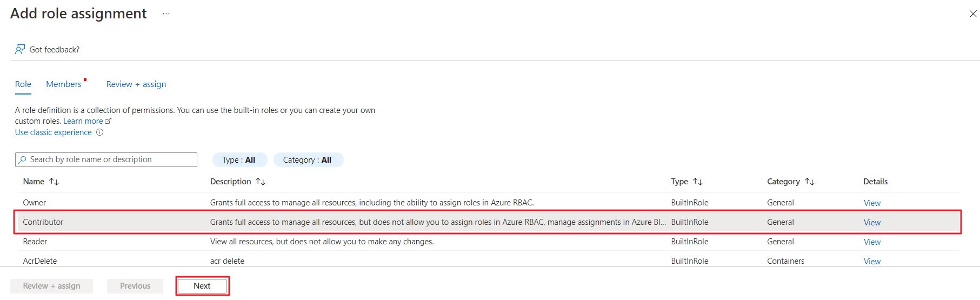Click the info icon beside classic experience

pos(99,132)
